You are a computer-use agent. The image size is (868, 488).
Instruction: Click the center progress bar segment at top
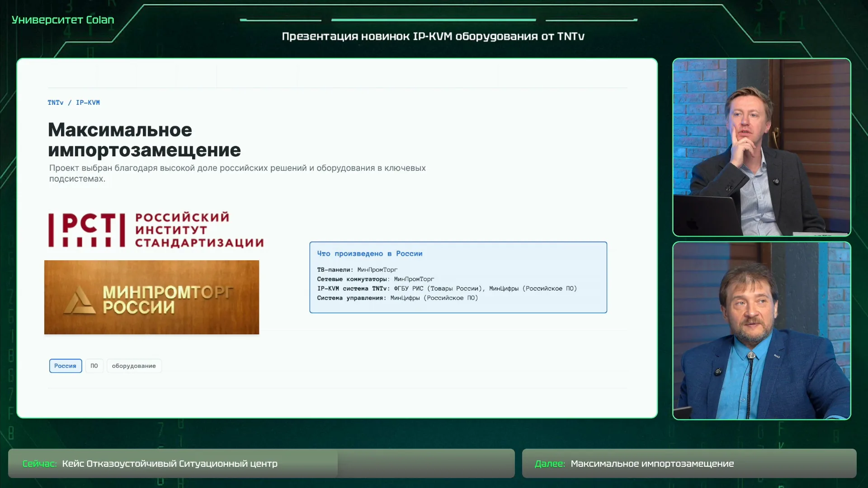pos(434,20)
